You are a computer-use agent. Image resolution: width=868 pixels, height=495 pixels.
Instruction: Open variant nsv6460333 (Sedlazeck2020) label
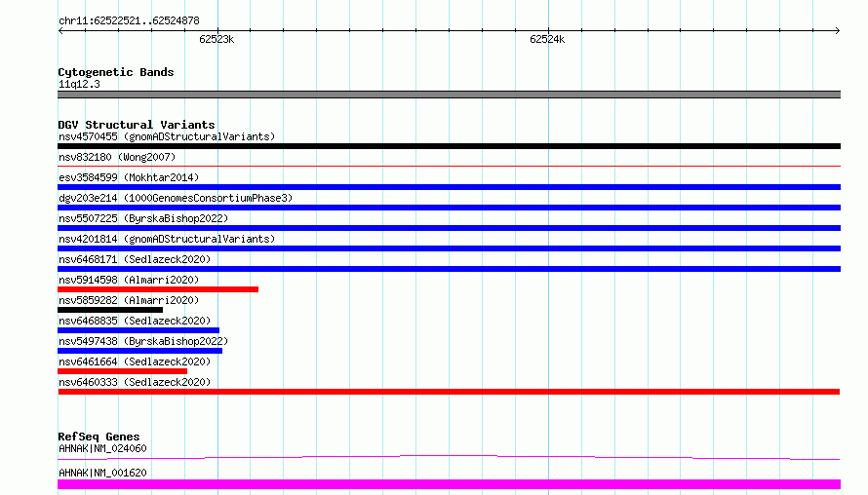[x=135, y=382]
